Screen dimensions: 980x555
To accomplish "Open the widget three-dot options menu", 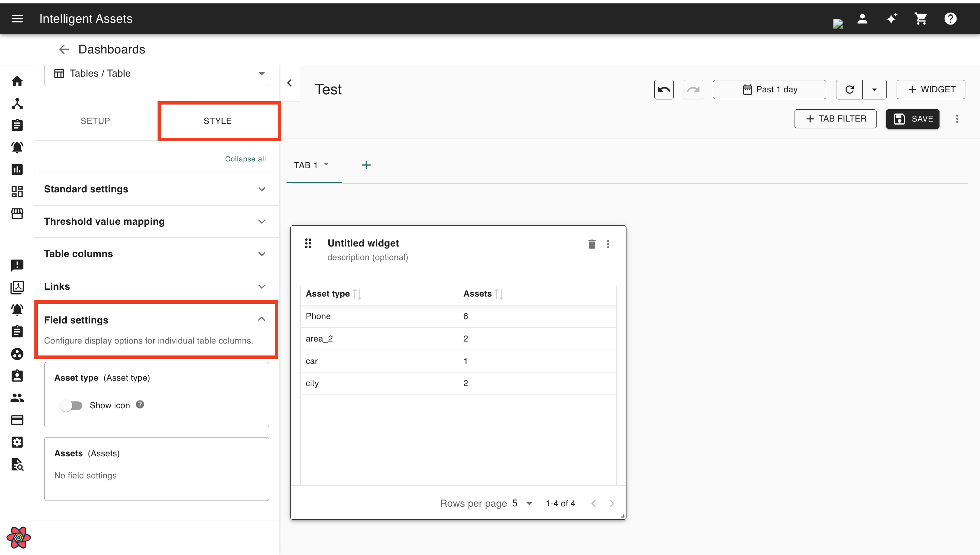I will 608,244.
